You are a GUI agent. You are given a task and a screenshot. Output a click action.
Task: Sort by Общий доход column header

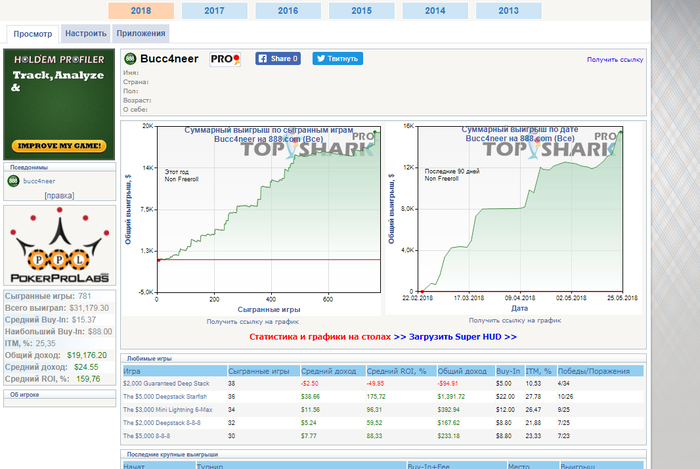(466, 371)
